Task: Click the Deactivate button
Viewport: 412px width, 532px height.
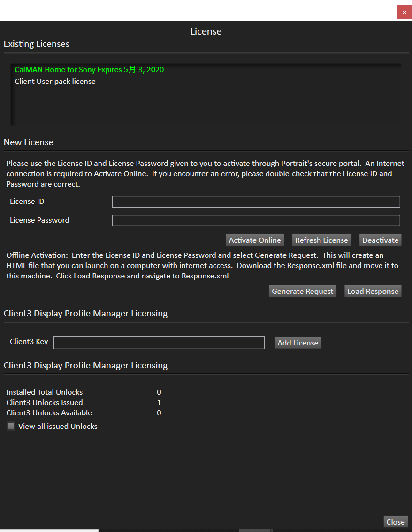Action: click(381, 240)
